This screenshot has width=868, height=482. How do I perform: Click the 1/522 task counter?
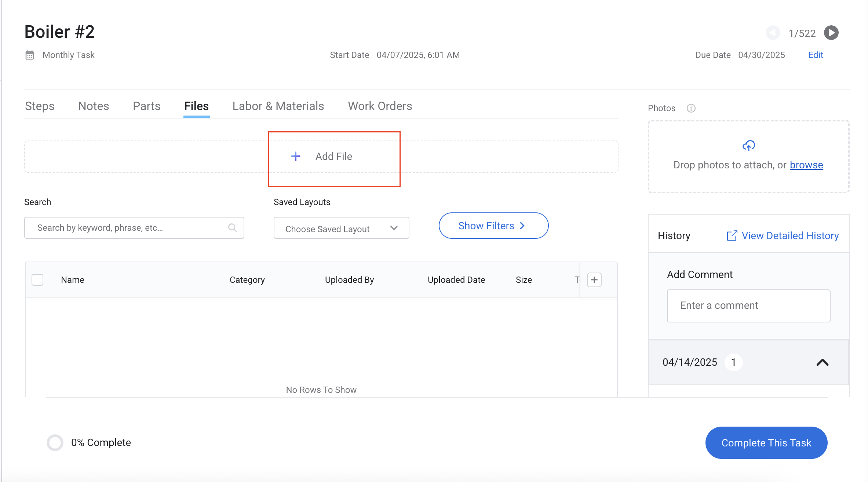coord(802,33)
